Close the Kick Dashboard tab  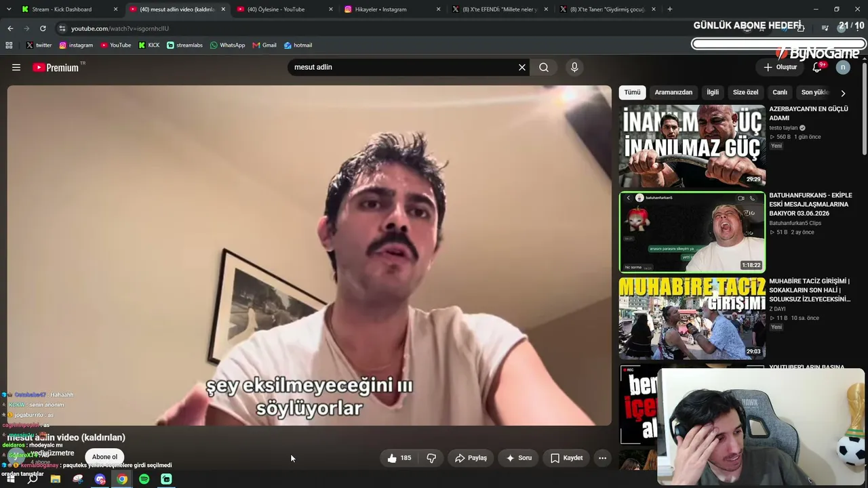pyautogui.click(x=115, y=9)
